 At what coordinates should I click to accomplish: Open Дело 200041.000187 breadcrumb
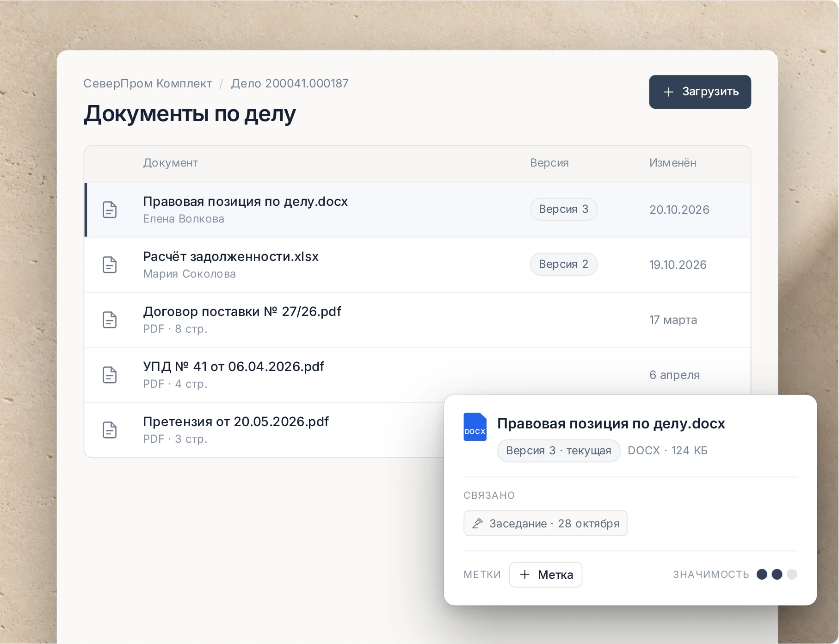point(290,84)
